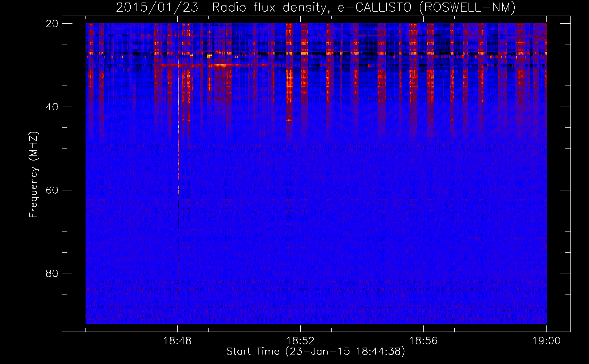Image resolution: width=589 pixels, height=364 pixels.
Task: Click the 18:48 time tick label
Action: click(x=178, y=341)
